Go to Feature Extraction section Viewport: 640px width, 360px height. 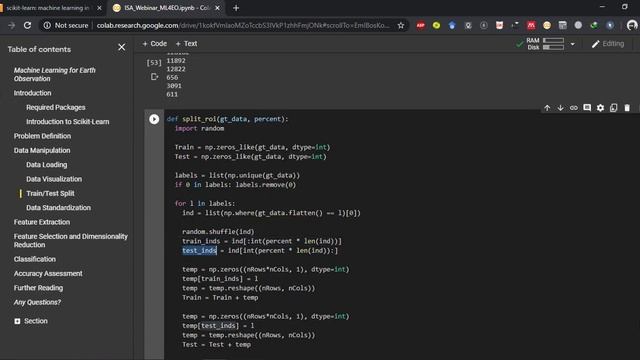coord(42,222)
